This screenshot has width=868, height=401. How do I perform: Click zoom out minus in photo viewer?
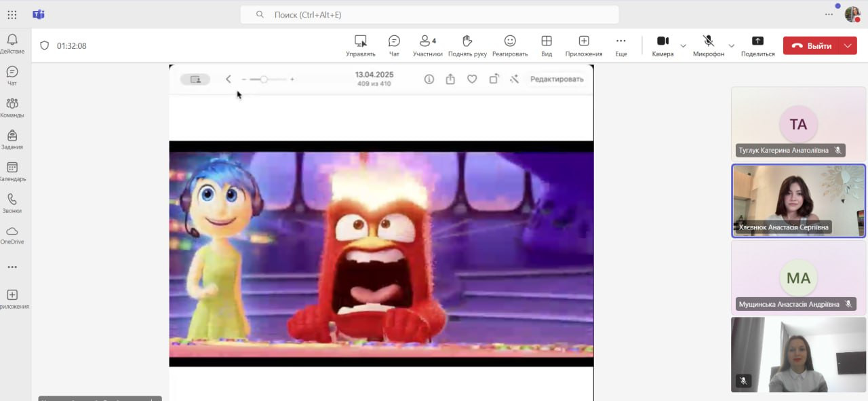[x=244, y=79]
